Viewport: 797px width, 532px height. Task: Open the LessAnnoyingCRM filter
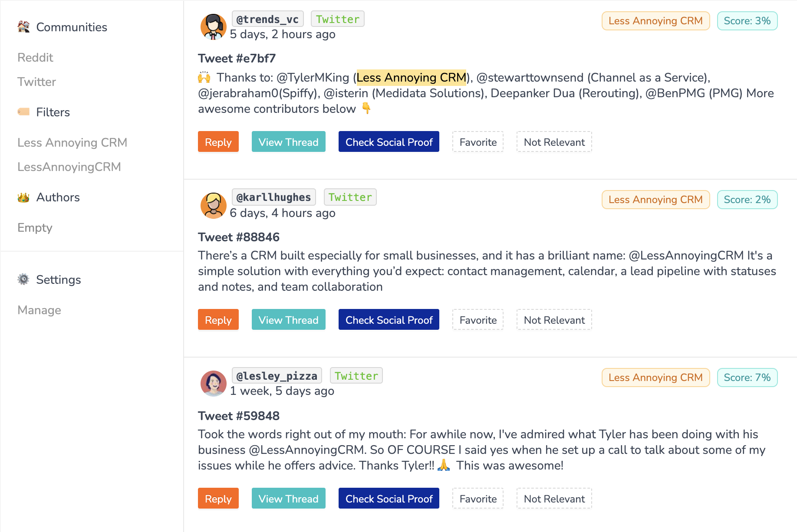pyautogui.click(x=69, y=167)
